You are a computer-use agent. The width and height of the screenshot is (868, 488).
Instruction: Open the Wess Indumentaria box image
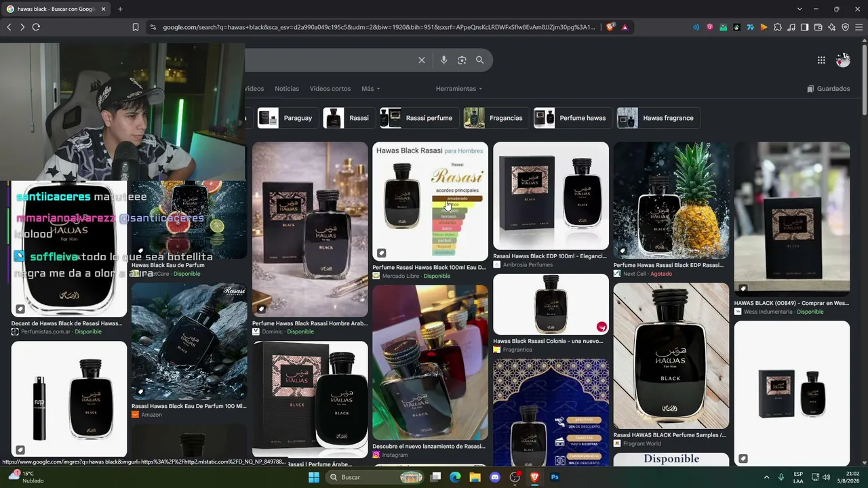[x=792, y=219]
